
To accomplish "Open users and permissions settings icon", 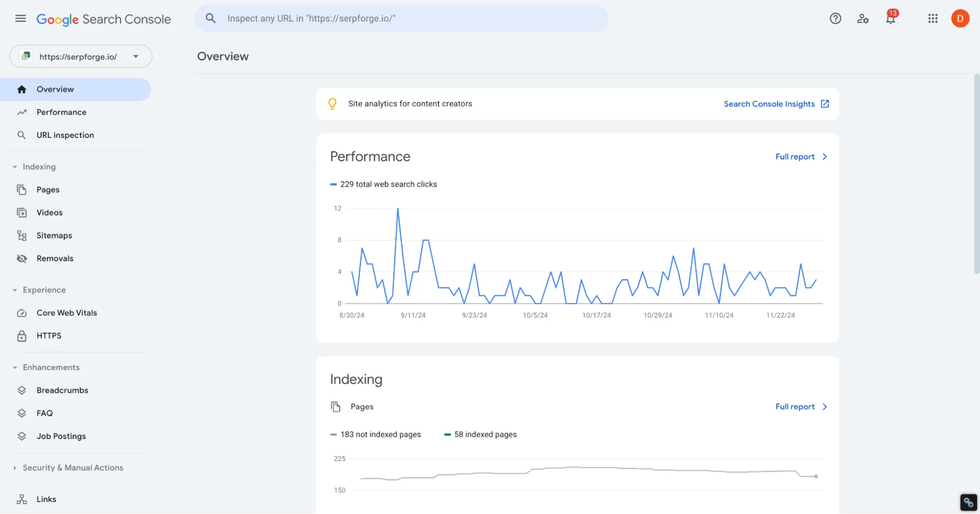I will click(x=863, y=19).
